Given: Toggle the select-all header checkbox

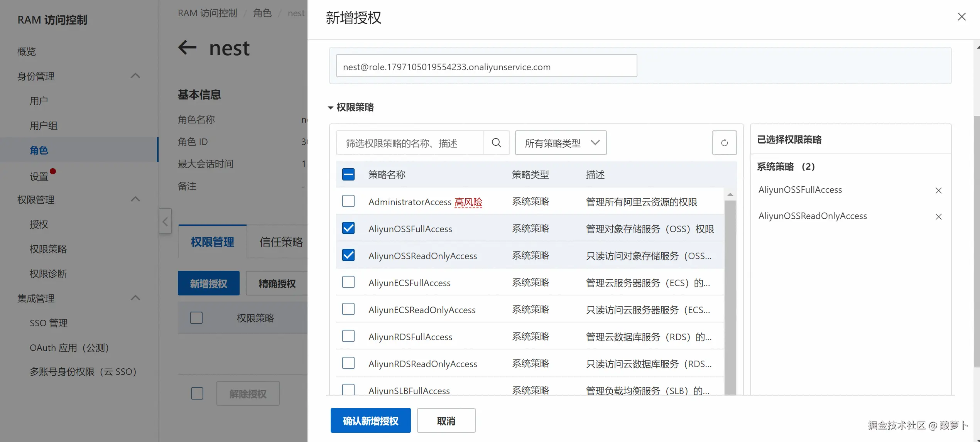Looking at the screenshot, I should coord(348,174).
